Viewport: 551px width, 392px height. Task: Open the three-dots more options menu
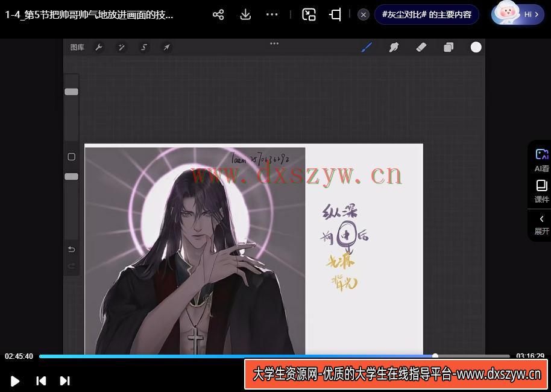(x=272, y=14)
